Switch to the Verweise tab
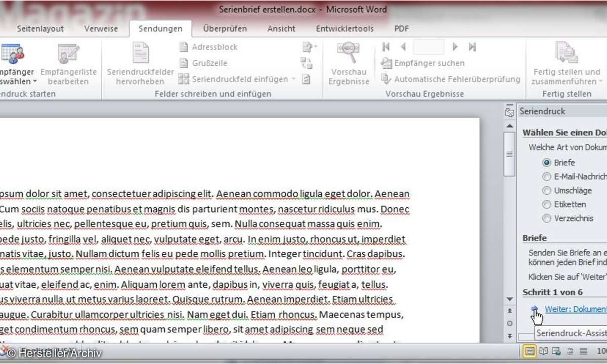The image size is (607, 364). (x=101, y=29)
